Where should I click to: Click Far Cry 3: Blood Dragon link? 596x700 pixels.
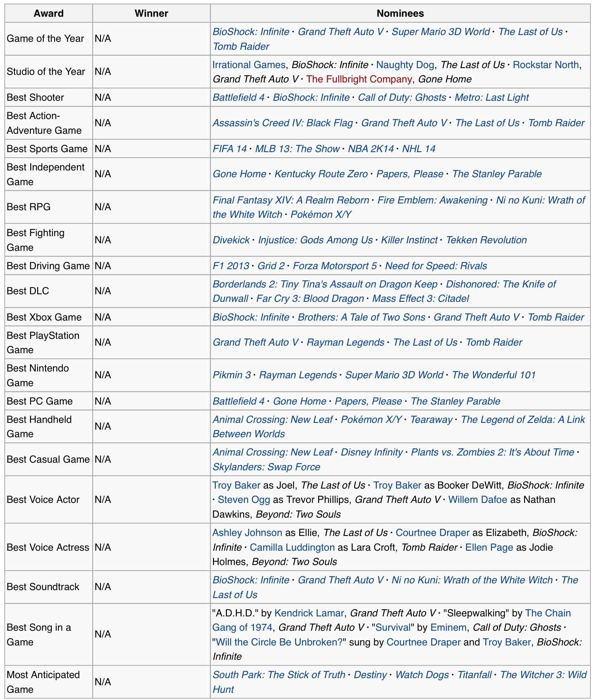[x=310, y=299]
